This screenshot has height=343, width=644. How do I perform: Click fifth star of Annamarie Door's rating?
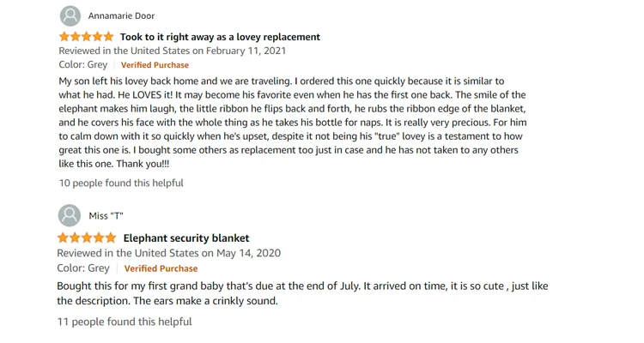[x=108, y=37]
